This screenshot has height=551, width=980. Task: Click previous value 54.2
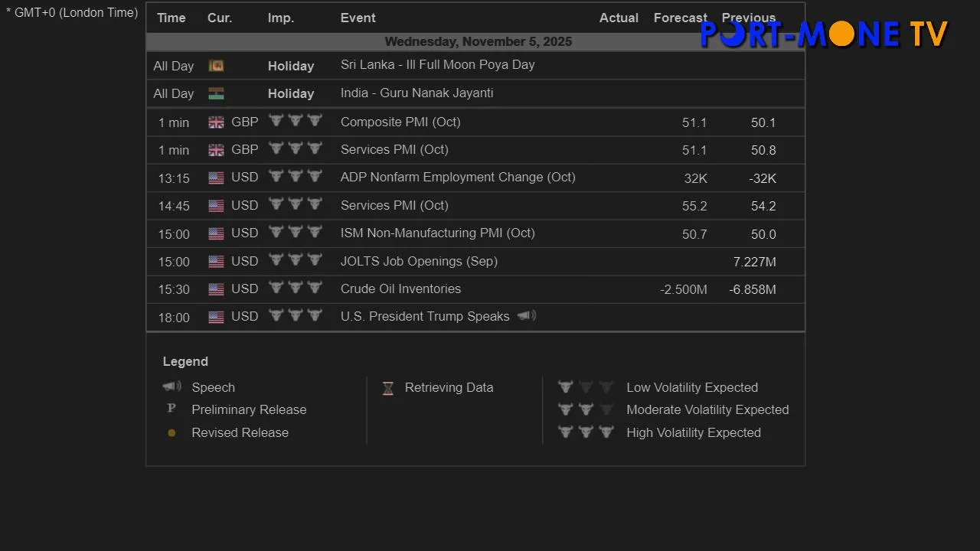(763, 206)
